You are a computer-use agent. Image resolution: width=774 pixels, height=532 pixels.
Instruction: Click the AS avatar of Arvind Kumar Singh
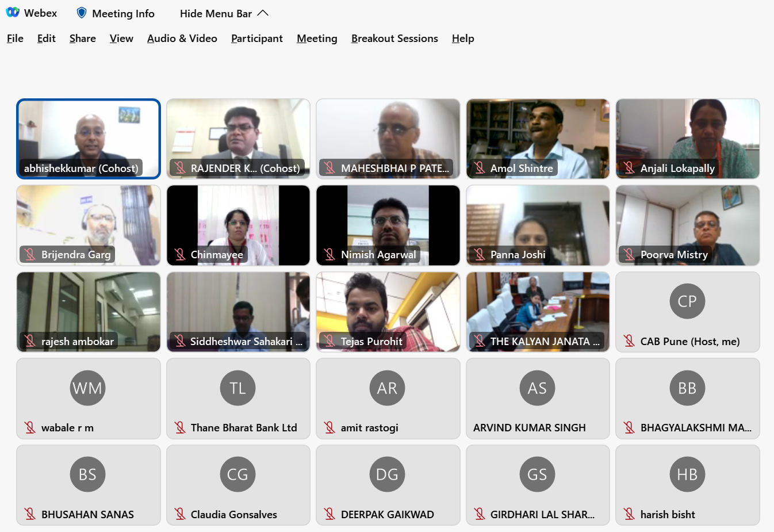pyautogui.click(x=537, y=388)
